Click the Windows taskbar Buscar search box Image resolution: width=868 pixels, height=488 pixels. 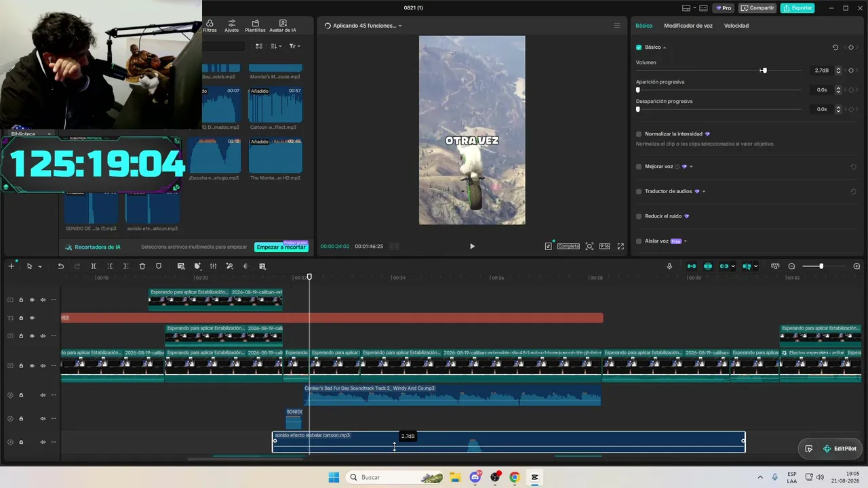pyautogui.click(x=396, y=477)
